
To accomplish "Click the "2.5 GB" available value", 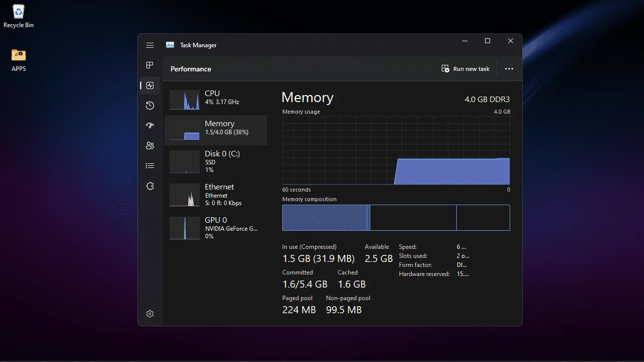I will click(x=379, y=258).
